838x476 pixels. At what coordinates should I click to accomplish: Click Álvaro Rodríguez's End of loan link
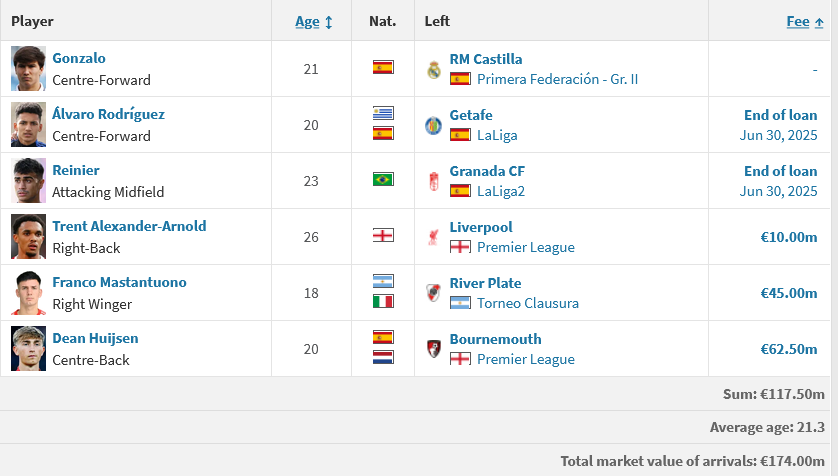coord(780,115)
